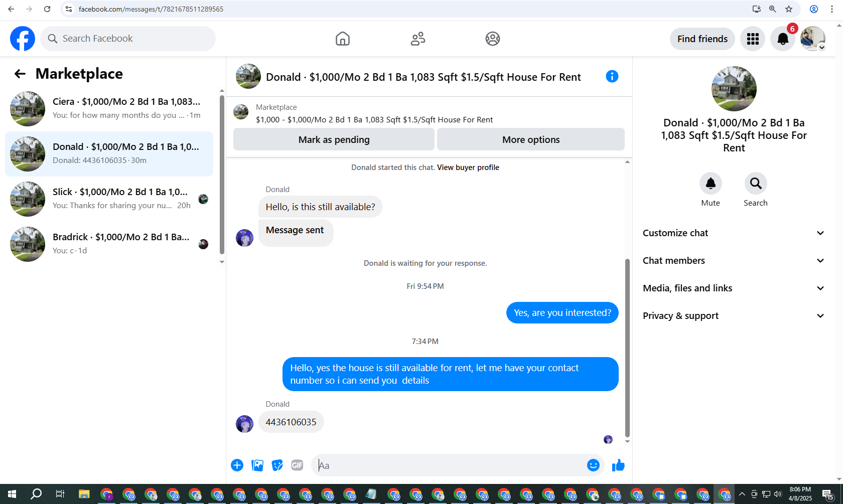Open Chrome three-dot menu
The image size is (843, 504).
[832, 9]
